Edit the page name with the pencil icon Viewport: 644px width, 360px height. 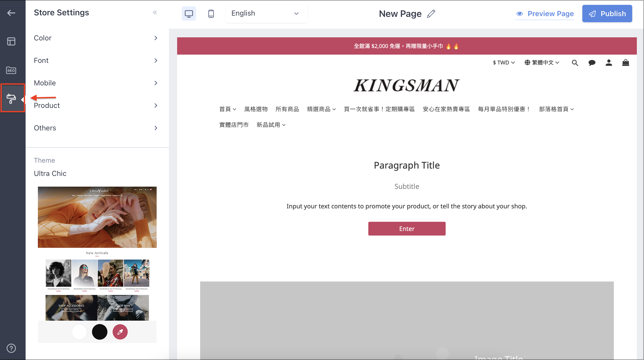431,14
